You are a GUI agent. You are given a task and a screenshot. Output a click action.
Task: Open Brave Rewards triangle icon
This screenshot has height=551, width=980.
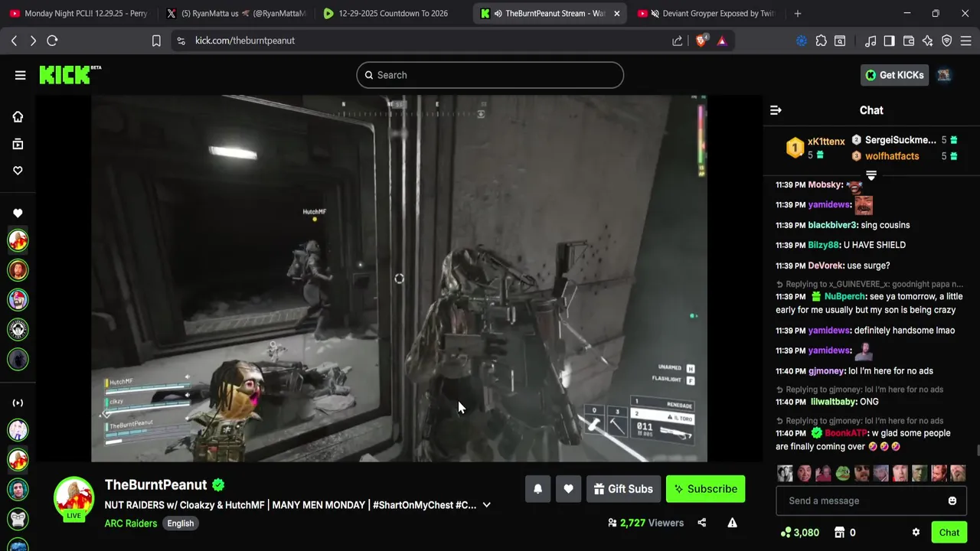click(721, 41)
